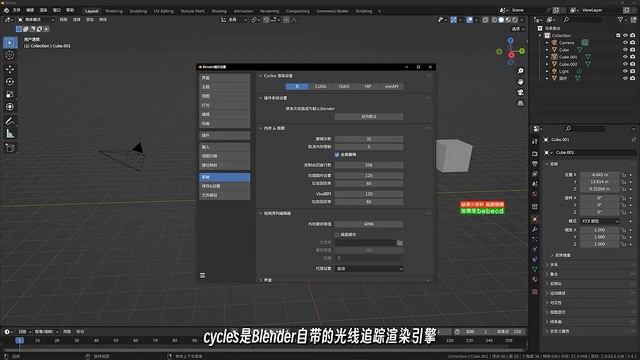Click the end frame field showing 250
Viewport: 640px width, 360px height.
[x=510, y=332]
